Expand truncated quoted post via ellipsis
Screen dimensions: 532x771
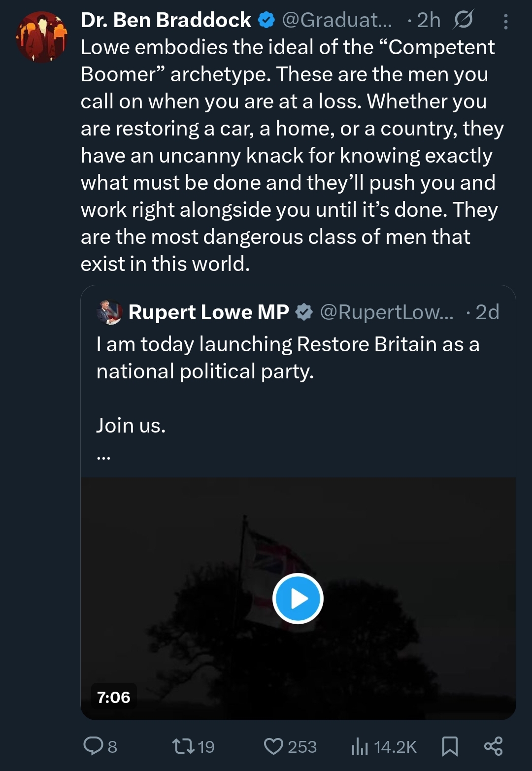tap(103, 457)
